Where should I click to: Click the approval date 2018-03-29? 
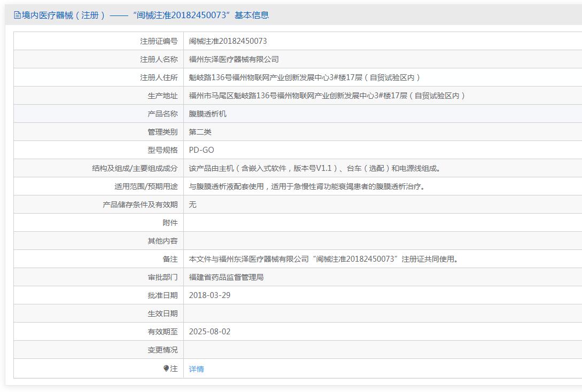209,295
